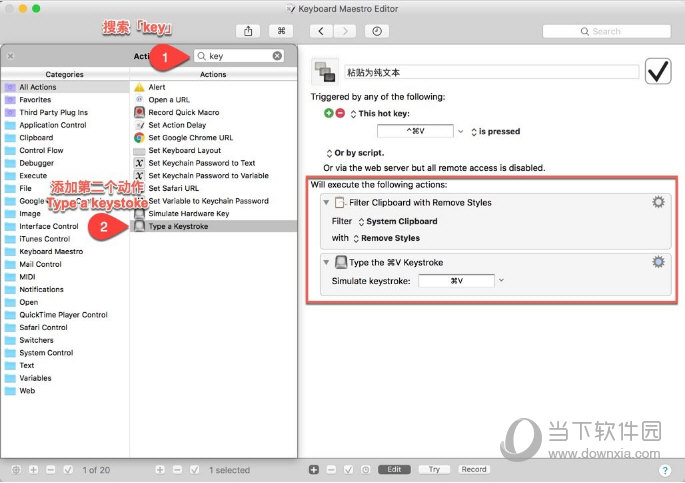Select the Simulate Hardware Key action
This screenshot has width=685, height=483.
click(x=214, y=214)
